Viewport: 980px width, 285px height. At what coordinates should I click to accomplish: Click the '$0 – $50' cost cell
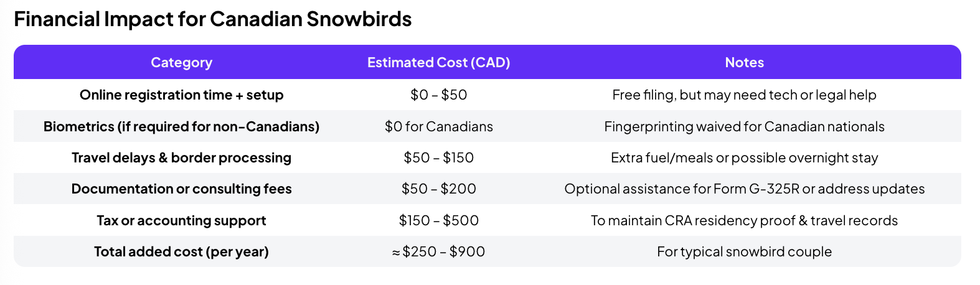438,95
